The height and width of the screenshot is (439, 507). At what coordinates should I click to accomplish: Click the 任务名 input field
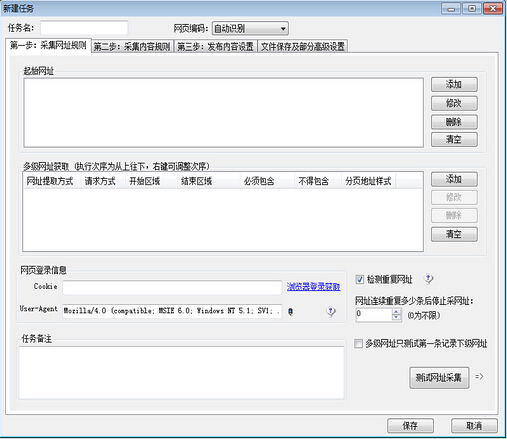84,28
